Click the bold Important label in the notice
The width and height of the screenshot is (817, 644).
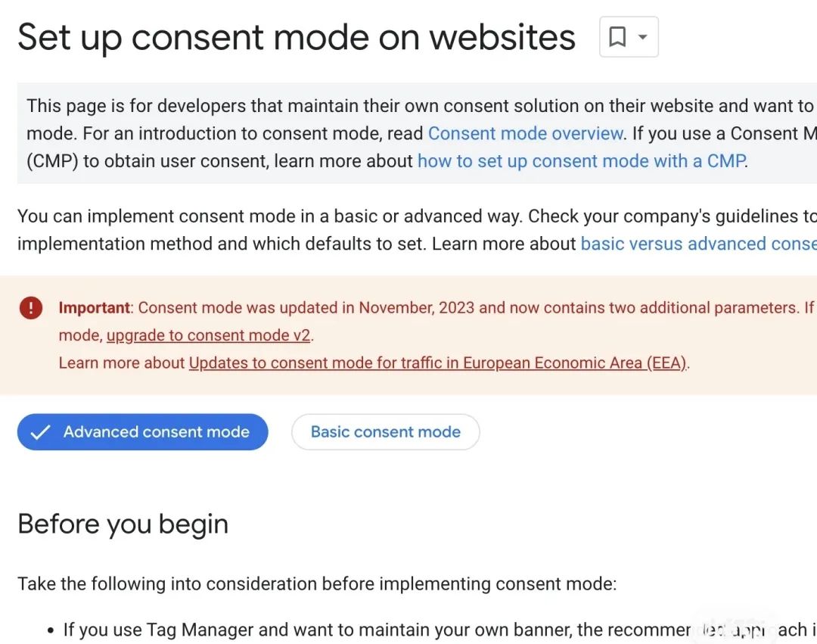point(94,308)
